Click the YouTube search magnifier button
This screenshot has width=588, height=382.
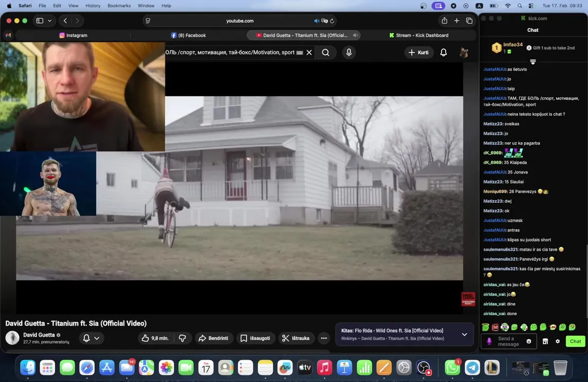[326, 53]
